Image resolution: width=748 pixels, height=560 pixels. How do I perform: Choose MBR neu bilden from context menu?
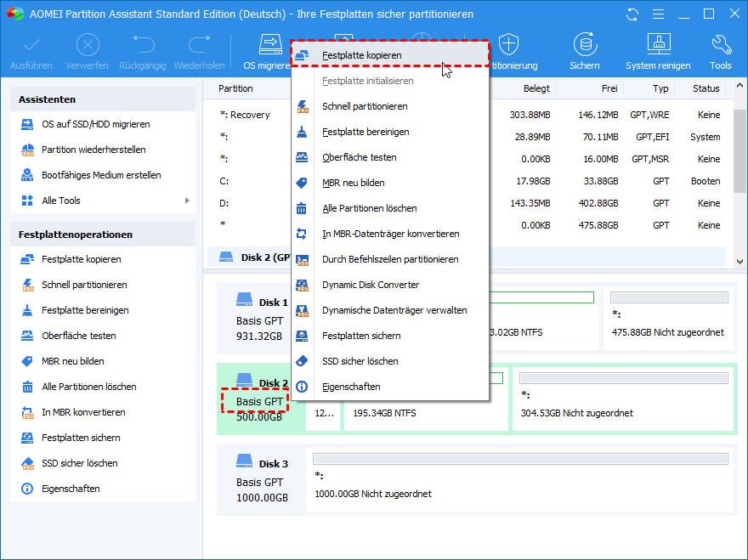coord(390,183)
